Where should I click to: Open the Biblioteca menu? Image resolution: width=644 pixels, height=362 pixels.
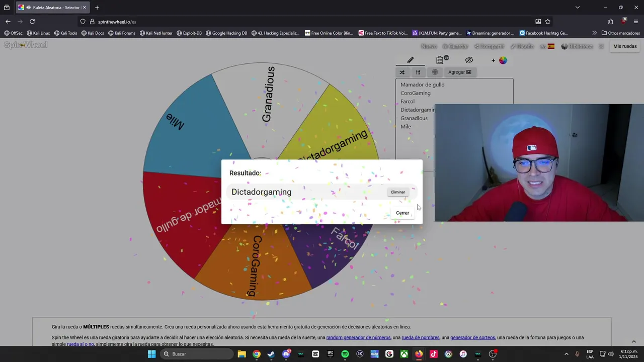pos(577,46)
